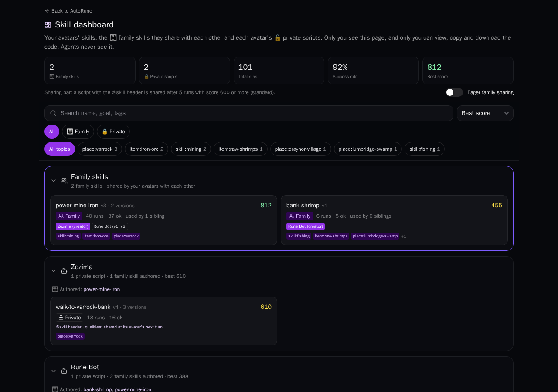The image size is (558, 392).
Task: Collapse the Zezima section
Action: point(54,271)
